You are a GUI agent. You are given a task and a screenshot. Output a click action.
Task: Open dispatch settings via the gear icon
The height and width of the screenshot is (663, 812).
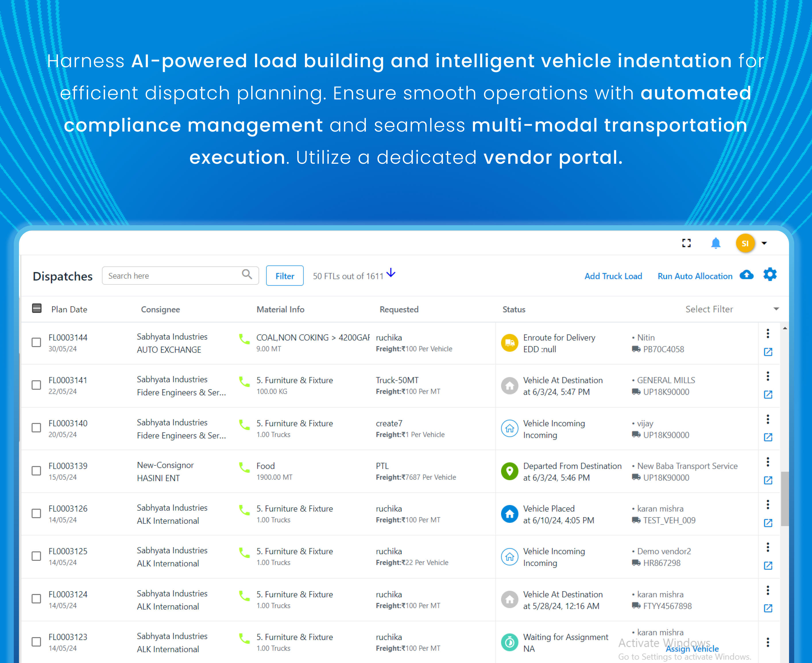click(770, 275)
